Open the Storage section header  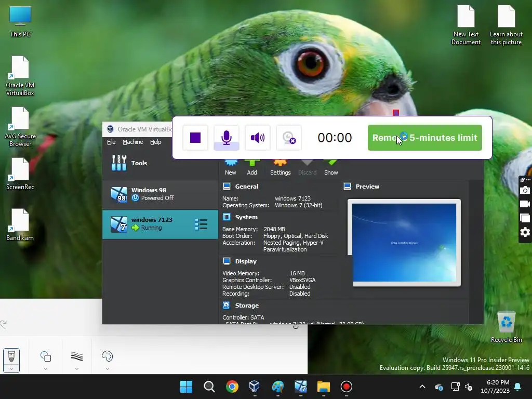point(247,305)
